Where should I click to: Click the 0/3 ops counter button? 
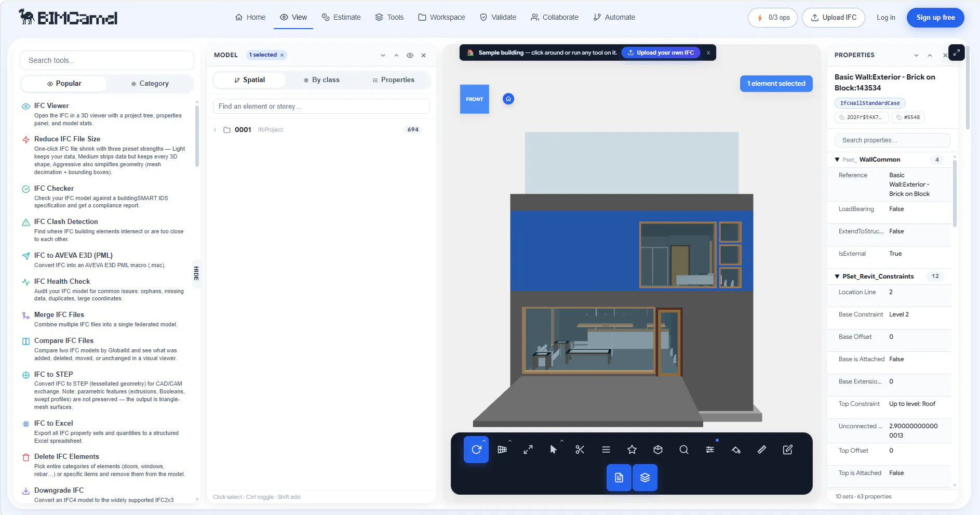[773, 18]
